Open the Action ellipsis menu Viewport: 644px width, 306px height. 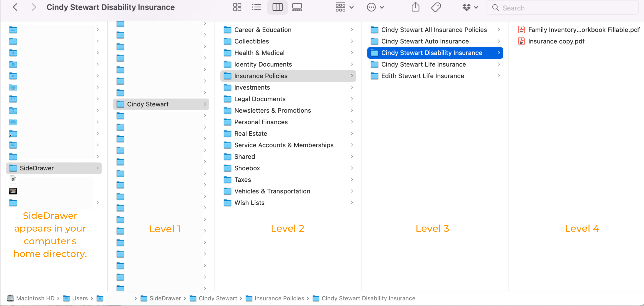(x=375, y=7)
